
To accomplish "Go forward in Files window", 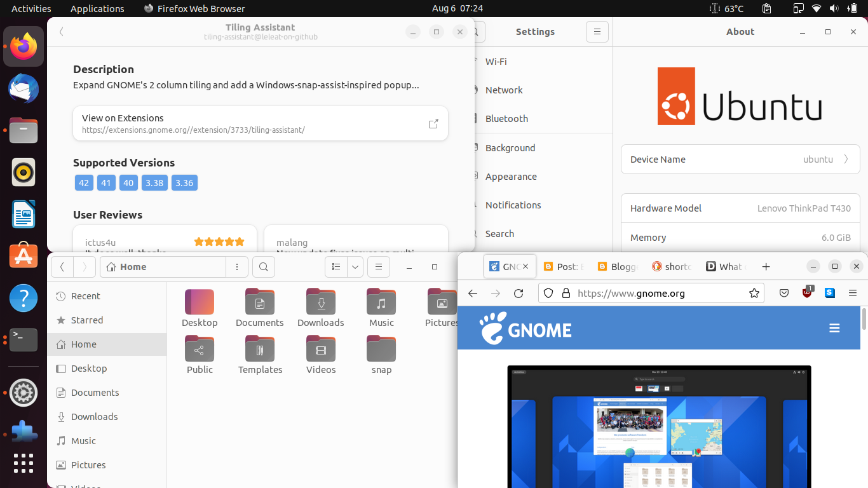I will (x=85, y=267).
